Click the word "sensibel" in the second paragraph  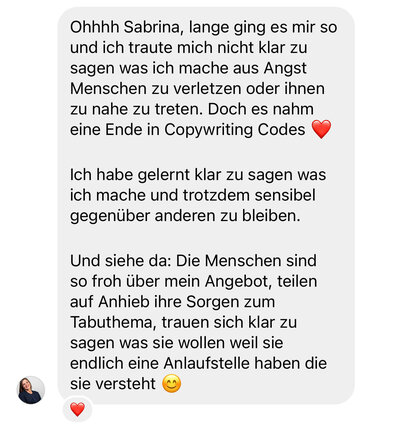(x=285, y=195)
